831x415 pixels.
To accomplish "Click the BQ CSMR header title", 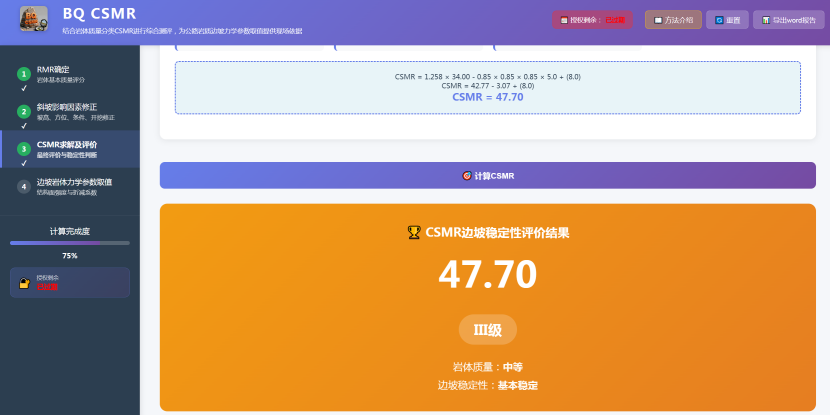I will (x=99, y=14).
